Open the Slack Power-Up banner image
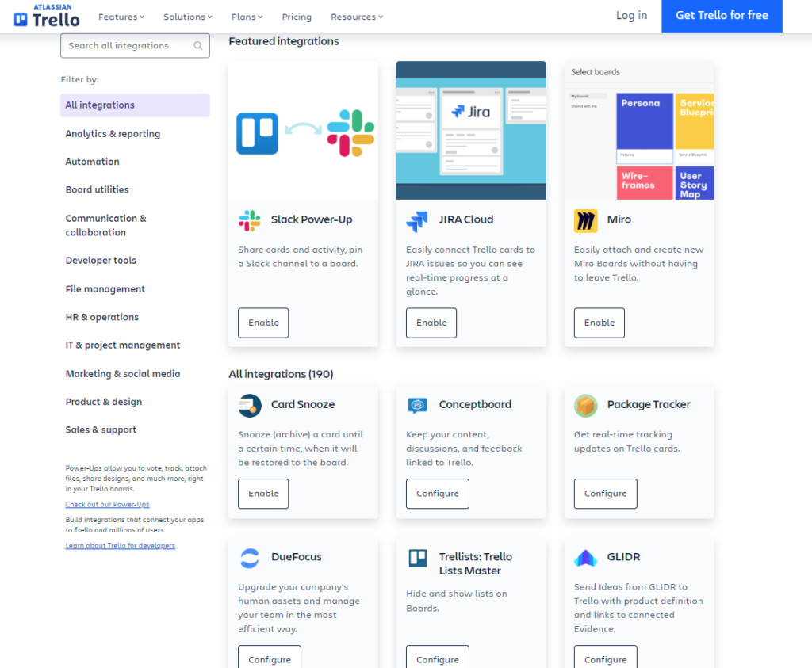The image size is (812, 668). click(x=303, y=131)
